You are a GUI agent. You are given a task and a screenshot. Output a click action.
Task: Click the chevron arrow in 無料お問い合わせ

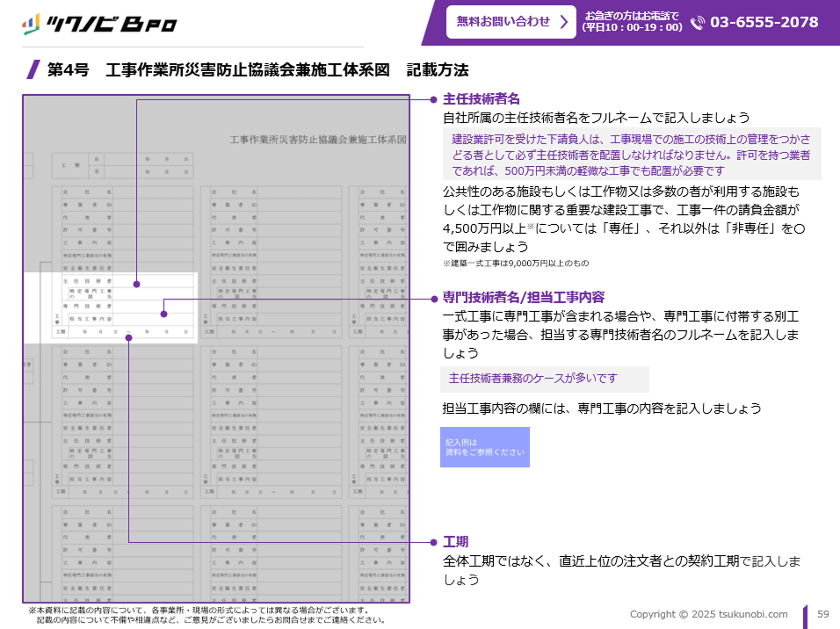pos(563,22)
